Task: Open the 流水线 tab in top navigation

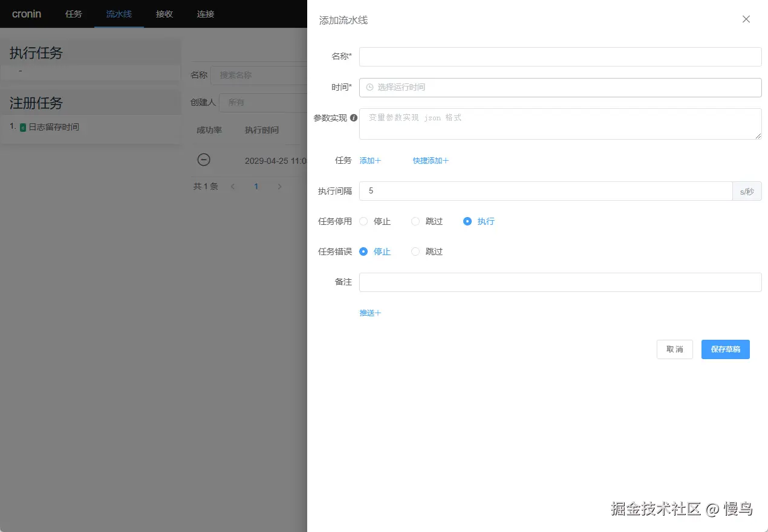Action: pos(119,13)
